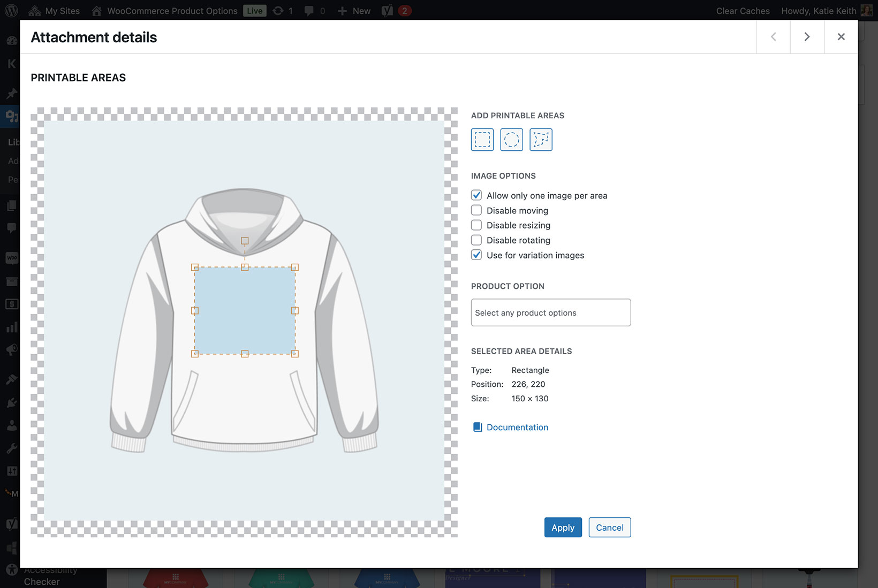This screenshot has width=878, height=588.
Task: Open the New menu in the admin bar
Action: point(353,10)
